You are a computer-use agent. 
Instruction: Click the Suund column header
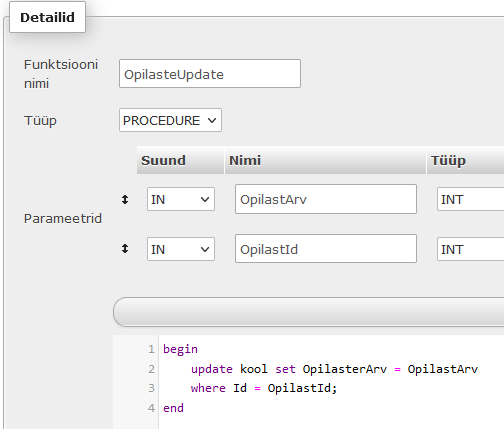coord(180,160)
